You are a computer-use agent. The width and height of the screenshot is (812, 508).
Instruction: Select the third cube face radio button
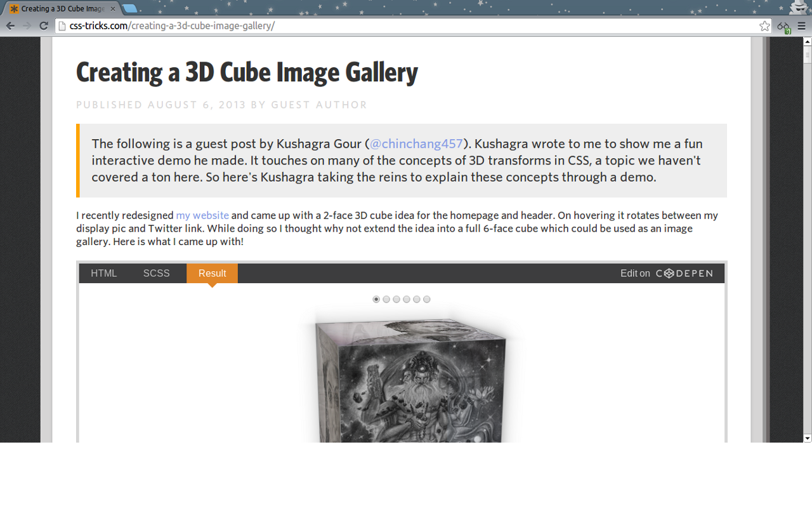[x=396, y=299]
